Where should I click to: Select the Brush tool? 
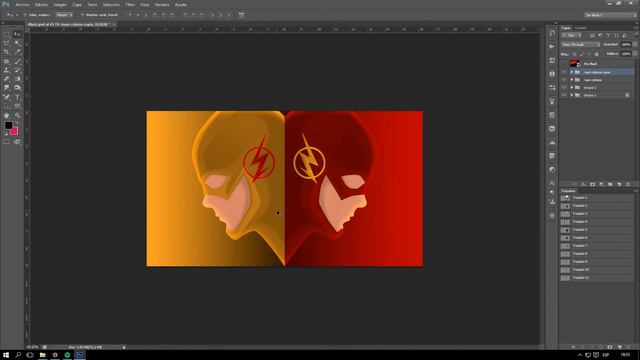pos(17,61)
